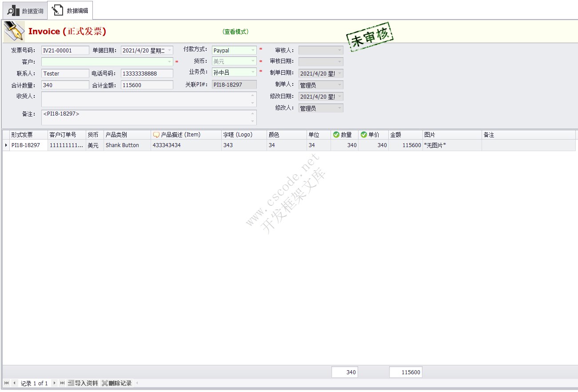Screen dimensions: 578x392
Task: Open the 付款方式 Paypal dropdown
Action: pos(253,51)
